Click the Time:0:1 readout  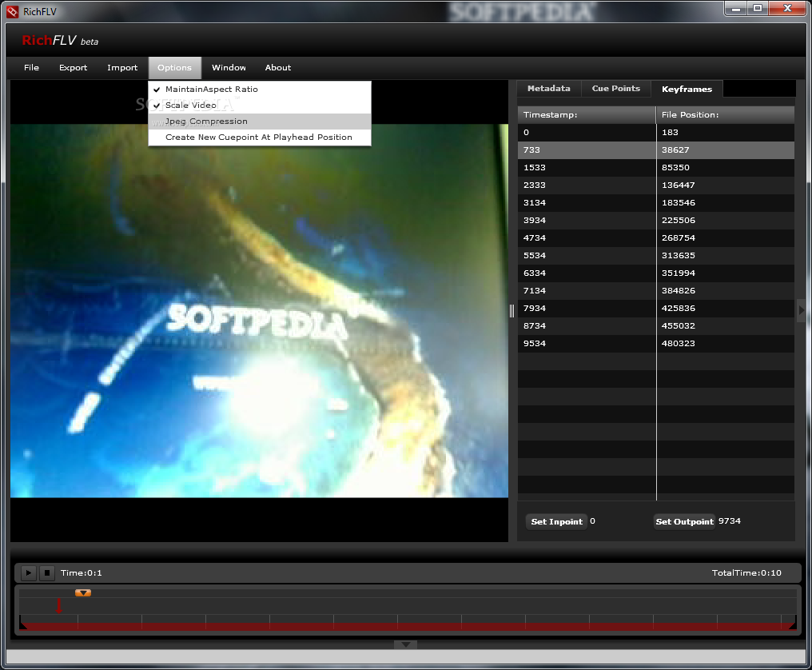[82, 572]
